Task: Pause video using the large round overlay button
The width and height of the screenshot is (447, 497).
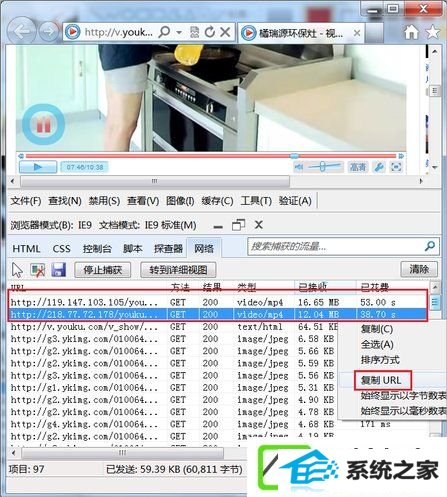Action: [x=43, y=124]
